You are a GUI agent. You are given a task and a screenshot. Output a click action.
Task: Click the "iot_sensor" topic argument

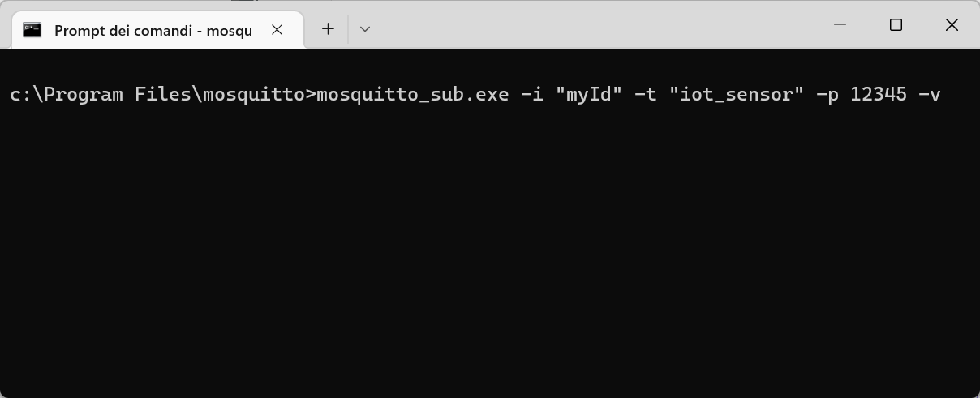point(736,95)
